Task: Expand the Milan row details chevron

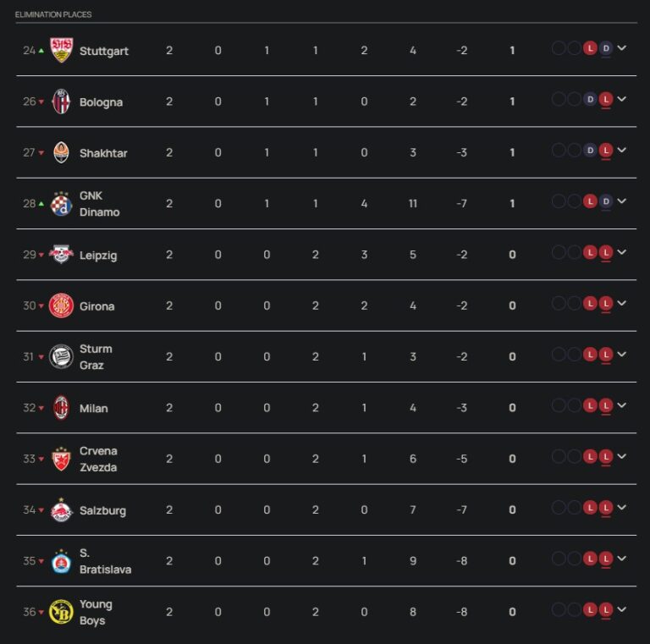Action: coord(622,405)
